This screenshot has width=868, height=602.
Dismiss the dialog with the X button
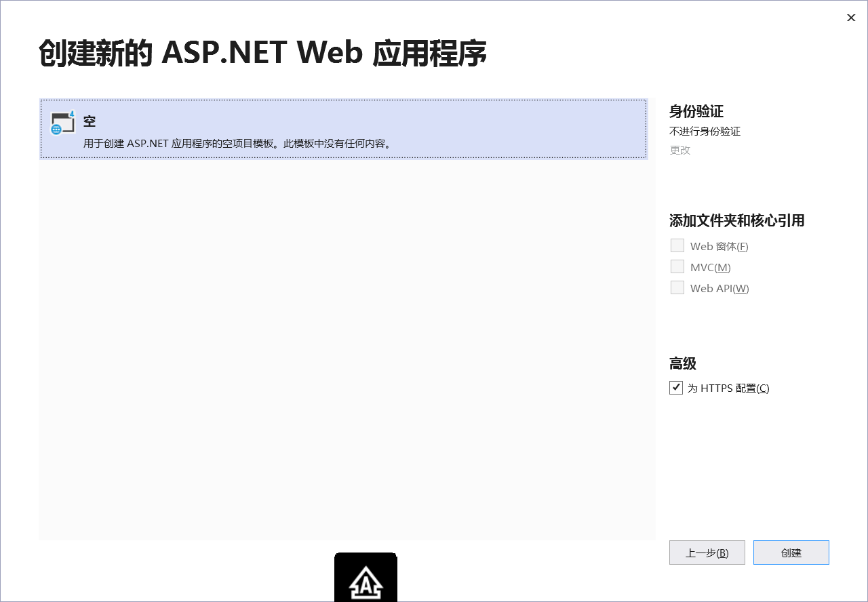pos(851,18)
